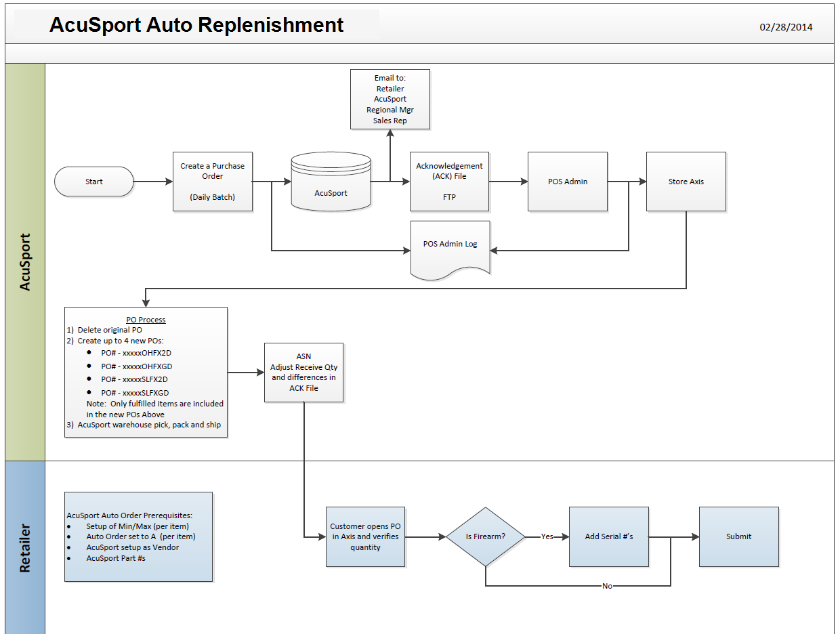Viewport: 840px width, 634px height.
Task: Click the AcuSport Part #s line
Action: [x=116, y=558]
